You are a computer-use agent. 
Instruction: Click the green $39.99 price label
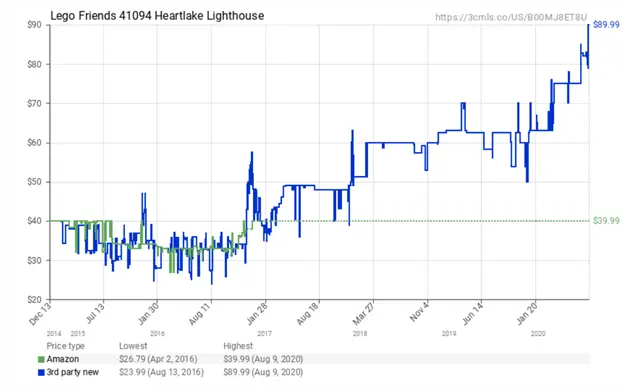(606, 221)
